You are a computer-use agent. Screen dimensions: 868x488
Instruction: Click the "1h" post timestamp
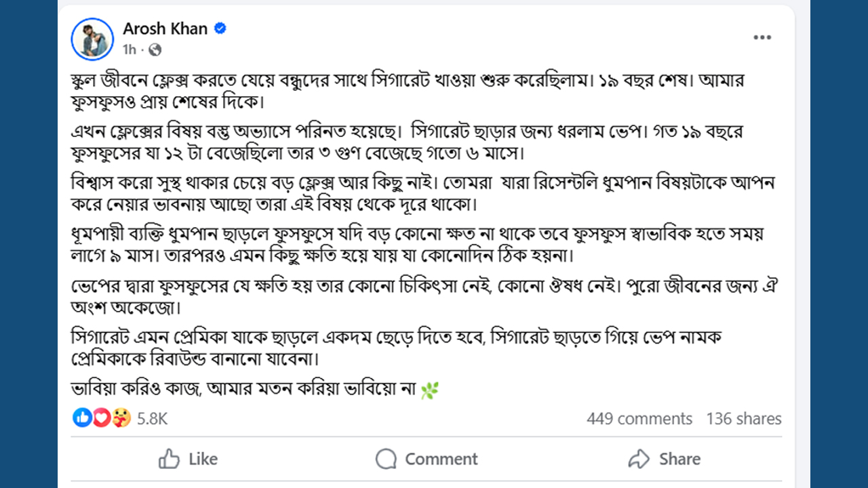129,49
